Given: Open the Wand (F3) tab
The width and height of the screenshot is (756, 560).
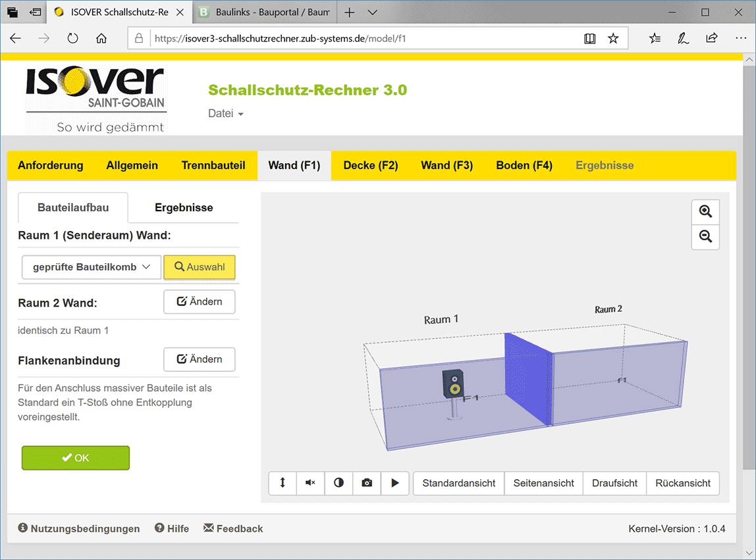Looking at the screenshot, I should pos(447,165).
